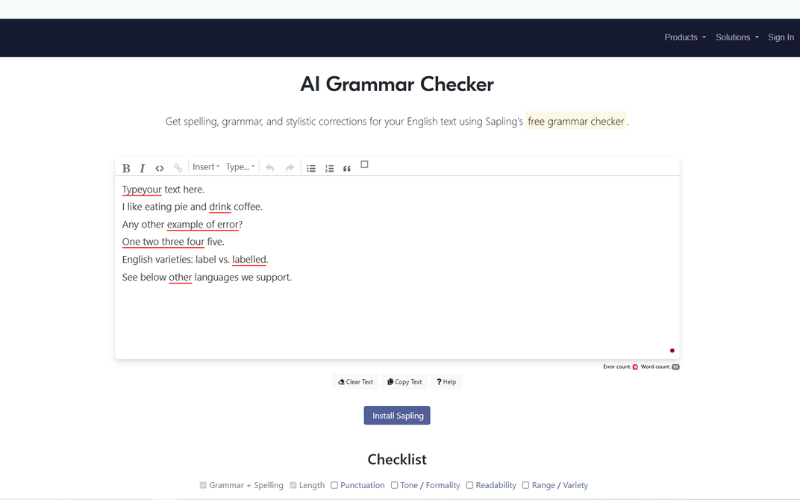Image resolution: width=800 pixels, height=500 pixels.
Task: Click the underlined word 'labelled'
Action: [x=249, y=260]
